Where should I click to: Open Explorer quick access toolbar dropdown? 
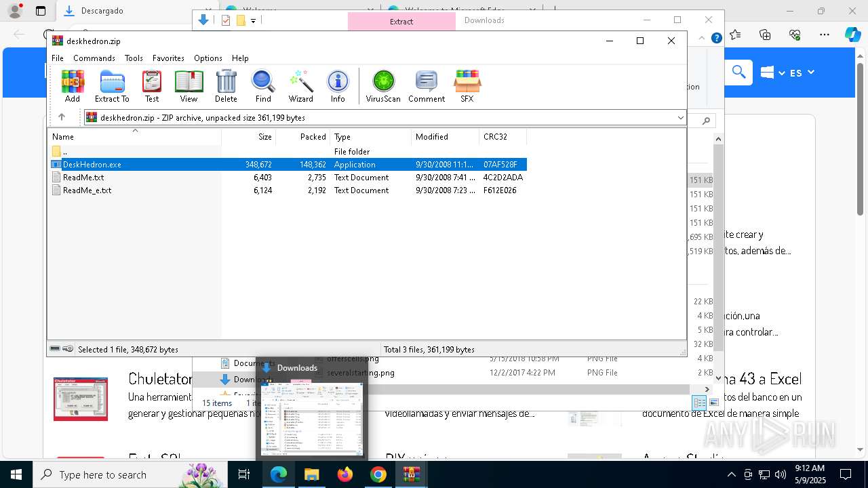point(253,21)
